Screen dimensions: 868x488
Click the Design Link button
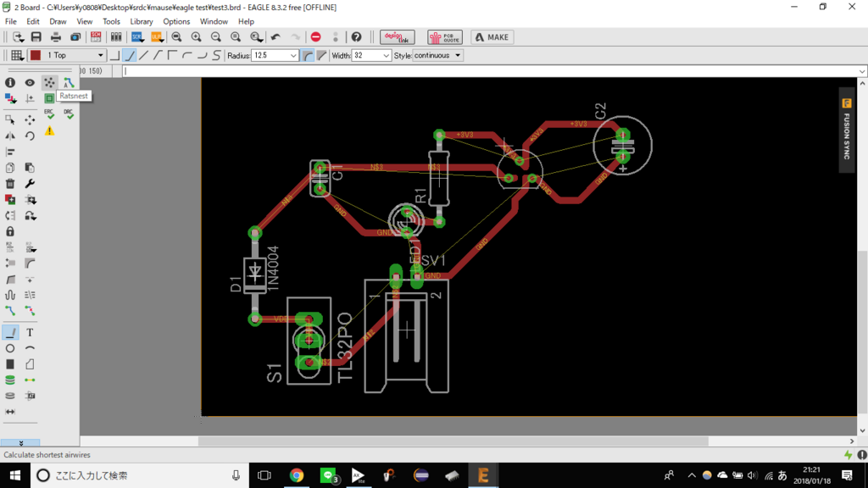pos(397,37)
